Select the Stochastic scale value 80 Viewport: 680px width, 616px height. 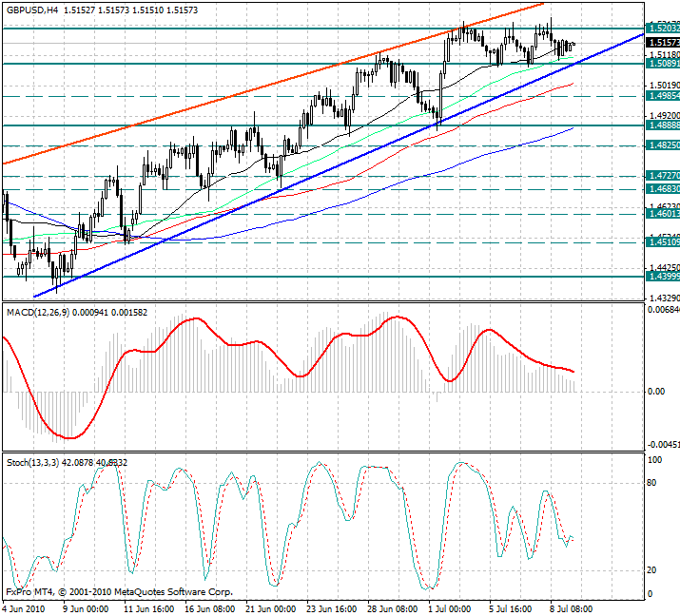point(651,483)
